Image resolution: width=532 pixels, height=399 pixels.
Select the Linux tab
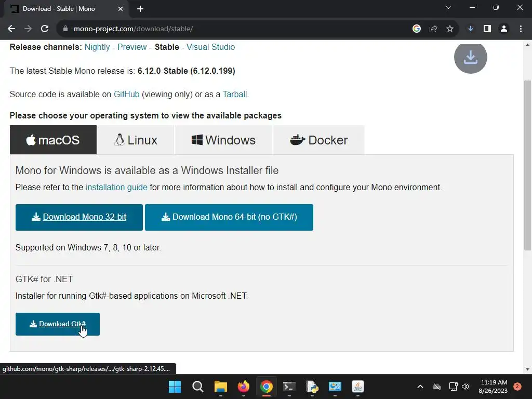click(x=136, y=140)
